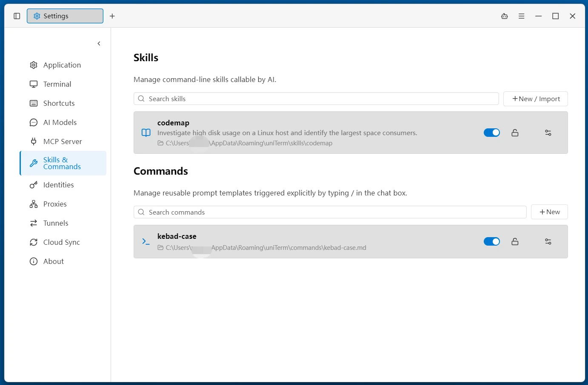Collapse the settings sidebar chevron
The image size is (588, 385).
pyautogui.click(x=99, y=43)
